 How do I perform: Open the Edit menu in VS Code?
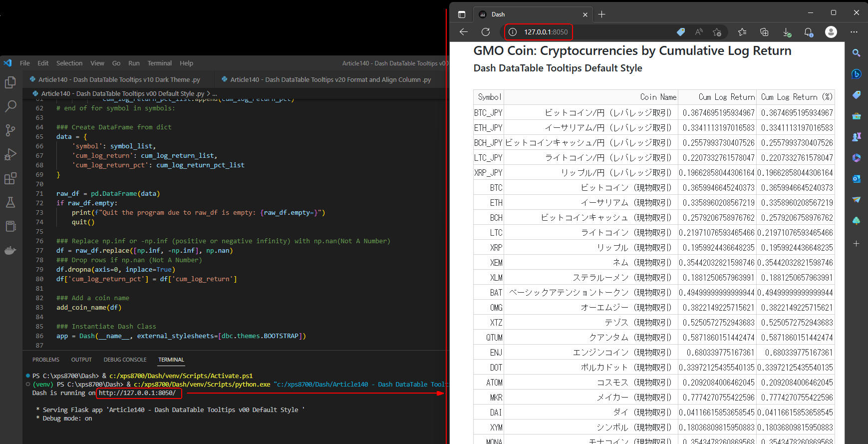(43, 63)
